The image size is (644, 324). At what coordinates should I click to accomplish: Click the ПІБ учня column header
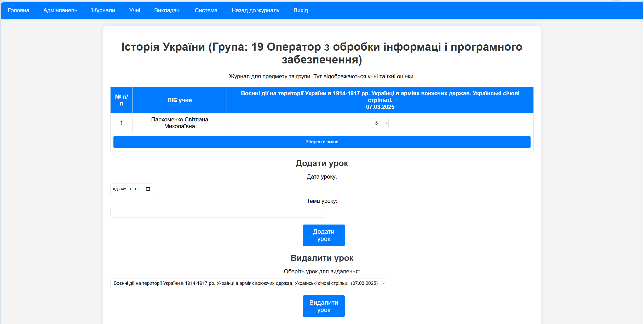(x=179, y=100)
